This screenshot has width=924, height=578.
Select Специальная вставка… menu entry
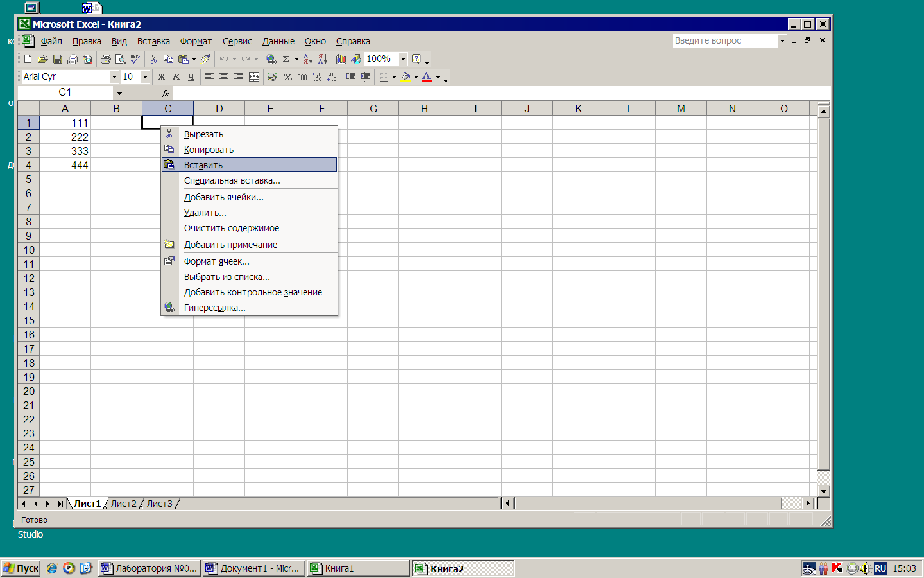[x=249, y=180]
